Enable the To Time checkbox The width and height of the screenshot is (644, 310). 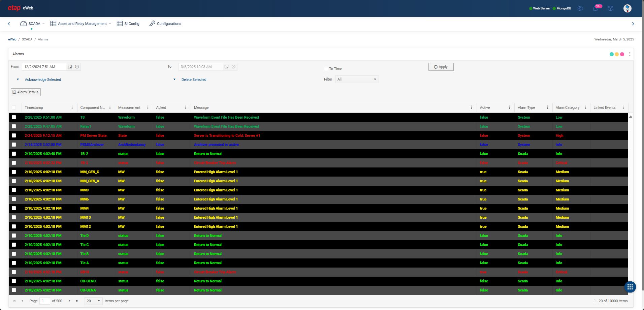[326, 69]
